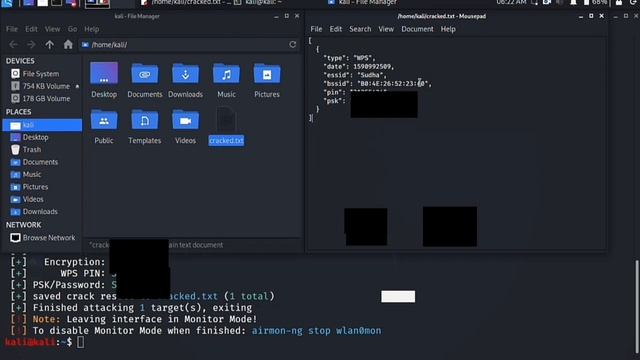Switch to Mousepad cracked.txt taskbar item
Image resolution: width=640 pixels, height=360 pixels.
point(185,2)
